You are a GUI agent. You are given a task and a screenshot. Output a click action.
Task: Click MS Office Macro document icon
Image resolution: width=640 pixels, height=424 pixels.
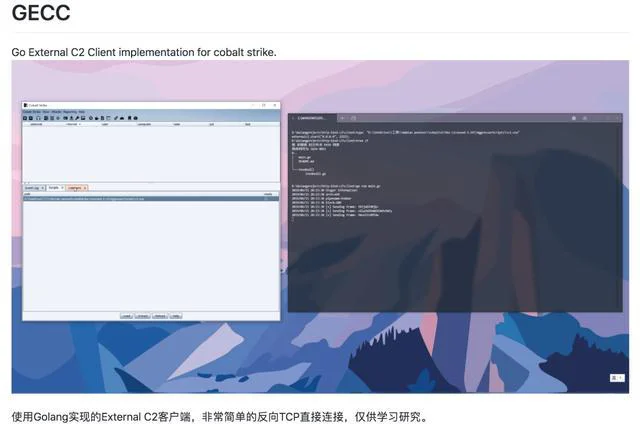pyautogui.click(x=102, y=118)
